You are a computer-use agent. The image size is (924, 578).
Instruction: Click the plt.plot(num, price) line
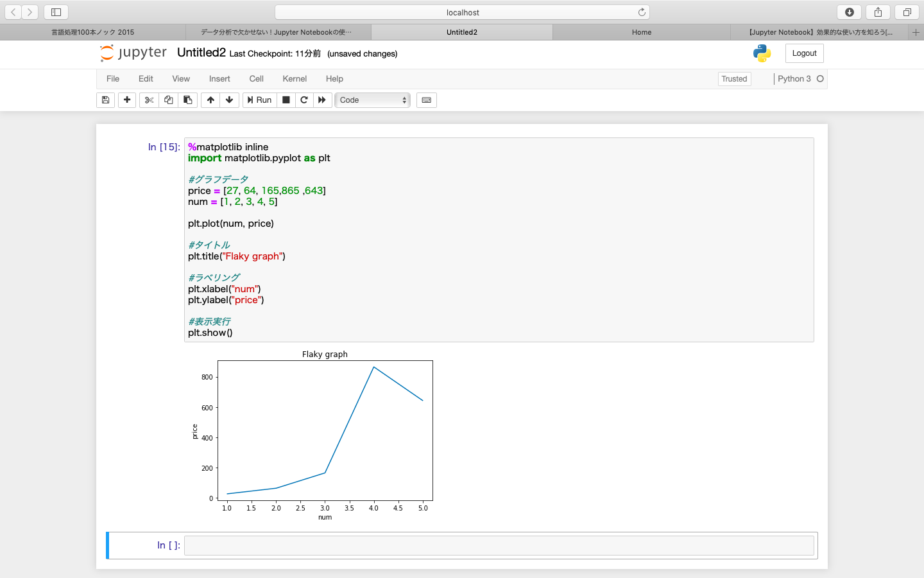pos(231,223)
